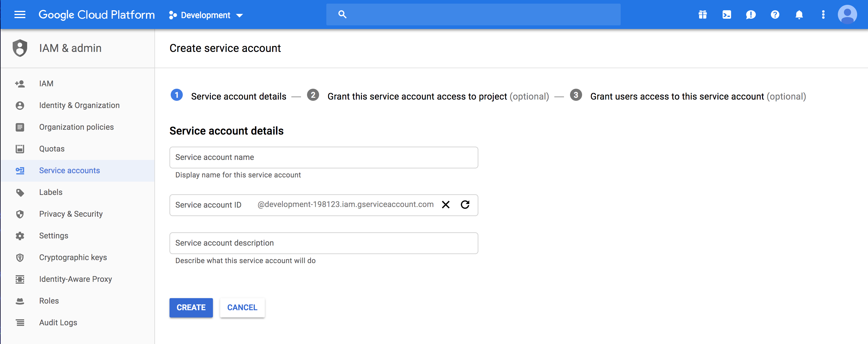Click the IAM & admin shield icon
The width and height of the screenshot is (868, 344).
pos(20,48)
